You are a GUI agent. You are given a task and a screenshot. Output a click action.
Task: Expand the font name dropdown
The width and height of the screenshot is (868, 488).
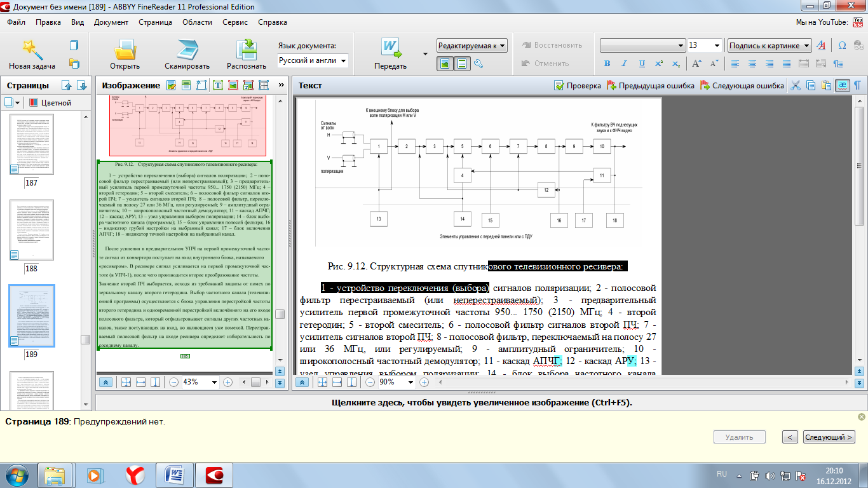[x=680, y=46]
